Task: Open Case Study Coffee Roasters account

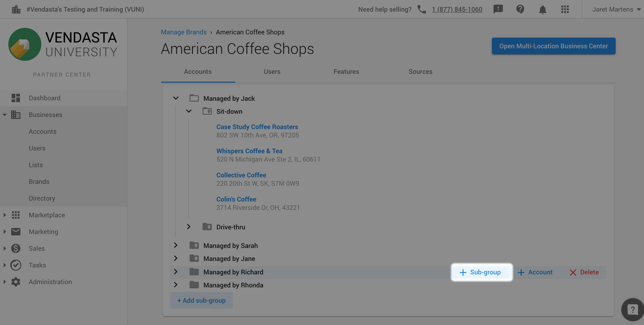Action: coord(257,127)
